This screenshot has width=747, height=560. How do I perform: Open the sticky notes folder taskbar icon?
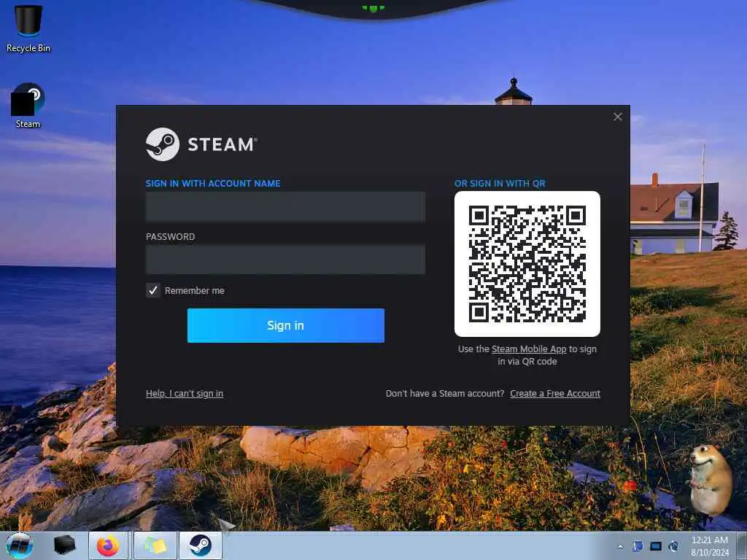(x=155, y=545)
